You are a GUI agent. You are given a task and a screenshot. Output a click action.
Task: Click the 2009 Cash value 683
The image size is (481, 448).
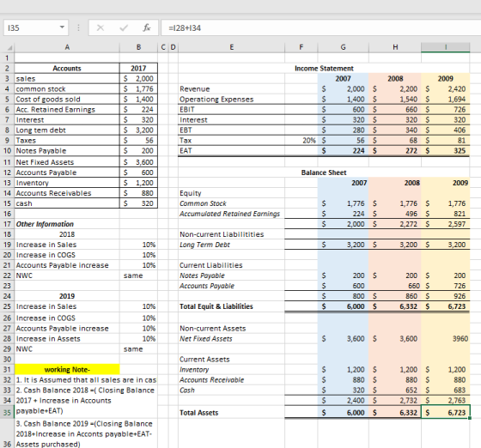click(x=446, y=390)
